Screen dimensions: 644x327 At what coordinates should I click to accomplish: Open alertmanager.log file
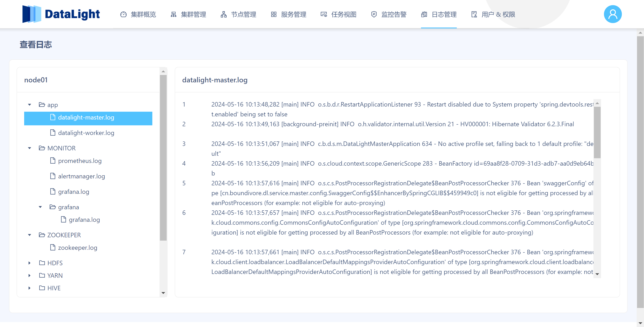tap(81, 176)
